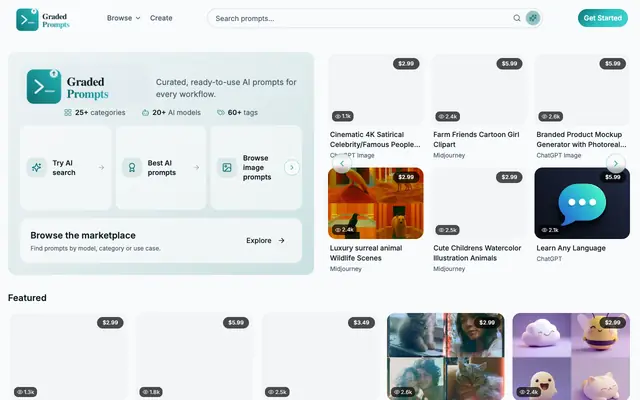Image resolution: width=640 pixels, height=400 pixels.
Task: Click the views badge on Luxury surreal animal image
Action: [344, 230]
